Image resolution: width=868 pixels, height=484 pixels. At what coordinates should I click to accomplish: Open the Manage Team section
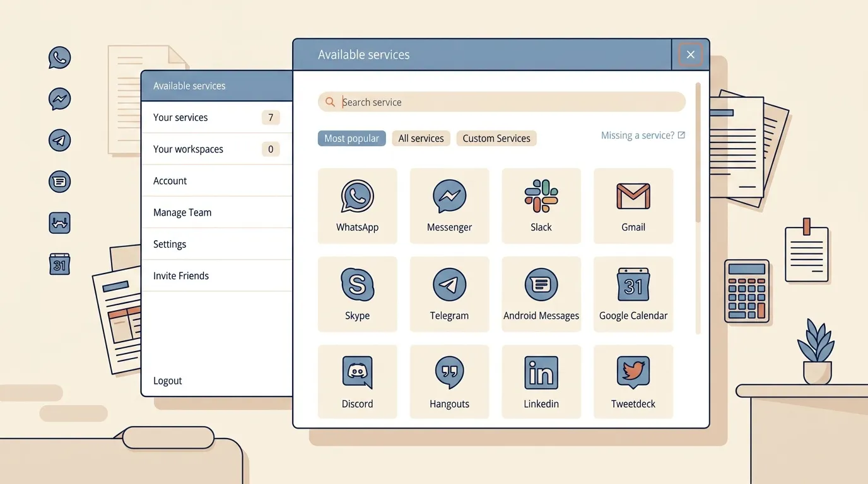(217, 212)
